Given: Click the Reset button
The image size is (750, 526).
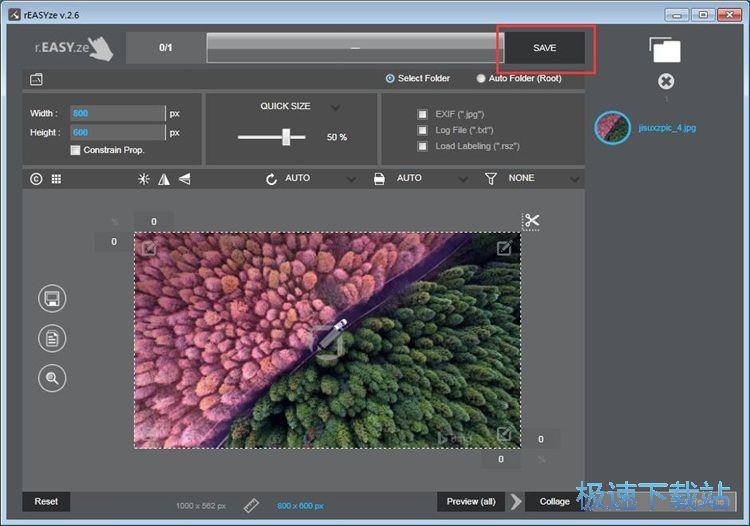Looking at the screenshot, I should point(46,501).
